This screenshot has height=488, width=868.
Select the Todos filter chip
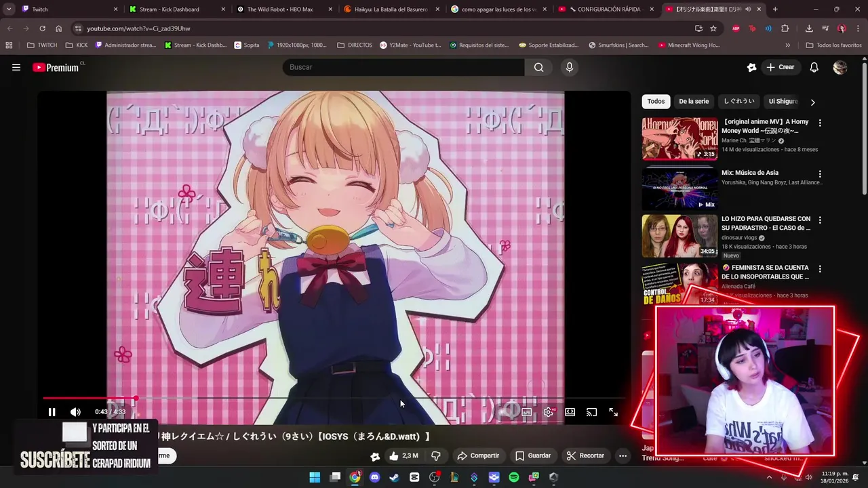coord(656,102)
